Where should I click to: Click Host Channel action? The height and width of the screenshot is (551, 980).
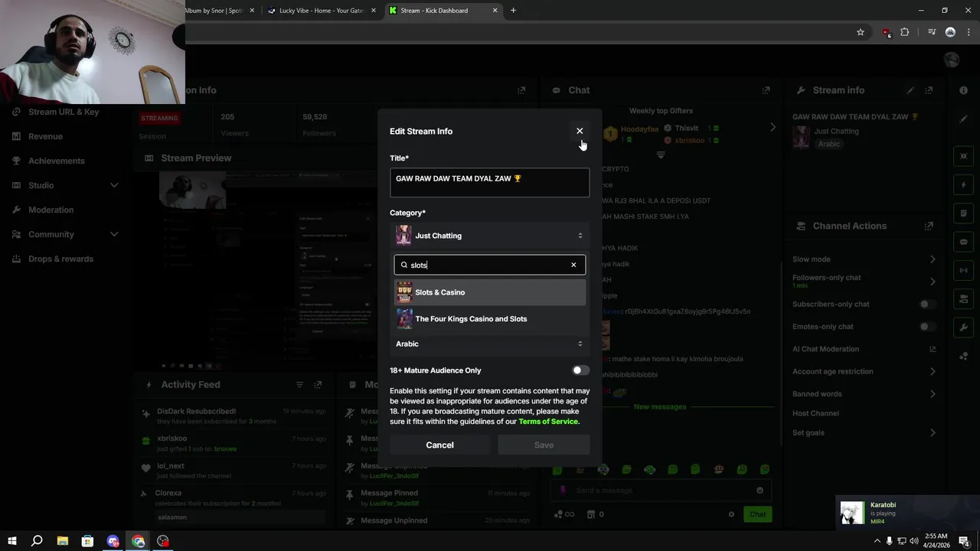(x=815, y=413)
